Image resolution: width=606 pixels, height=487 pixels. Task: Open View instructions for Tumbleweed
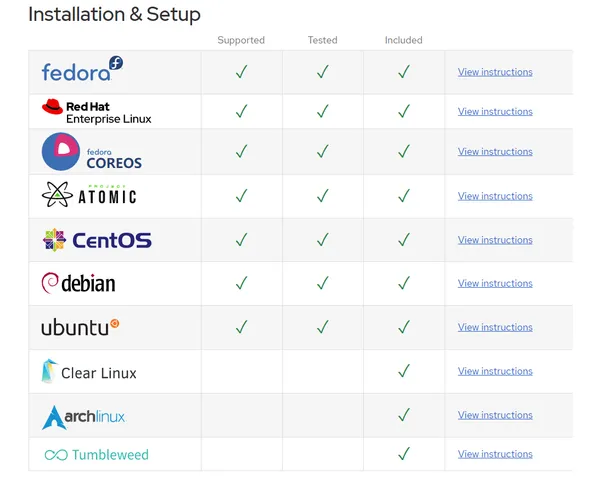pyautogui.click(x=495, y=454)
